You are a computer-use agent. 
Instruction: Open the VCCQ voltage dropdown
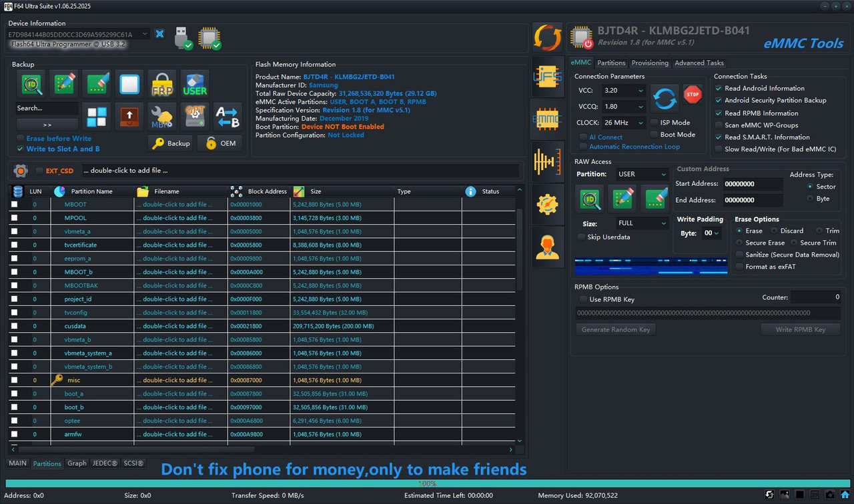click(x=623, y=106)
